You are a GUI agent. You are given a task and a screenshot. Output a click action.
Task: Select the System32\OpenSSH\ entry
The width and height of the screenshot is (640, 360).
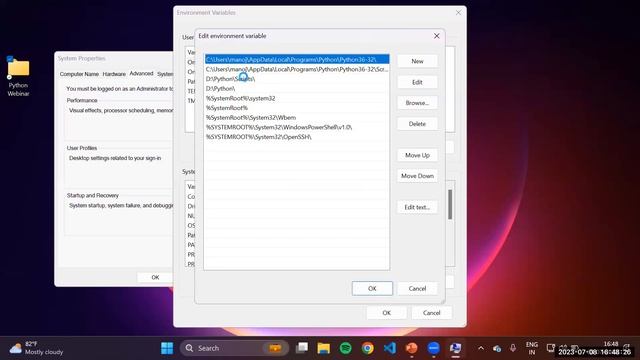(x=297, y=137)
